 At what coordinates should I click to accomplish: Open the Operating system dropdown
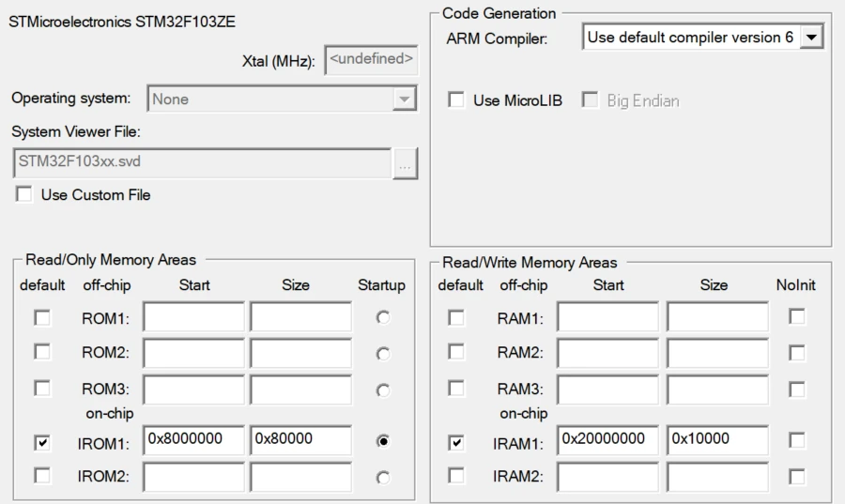tap(282, 99)
